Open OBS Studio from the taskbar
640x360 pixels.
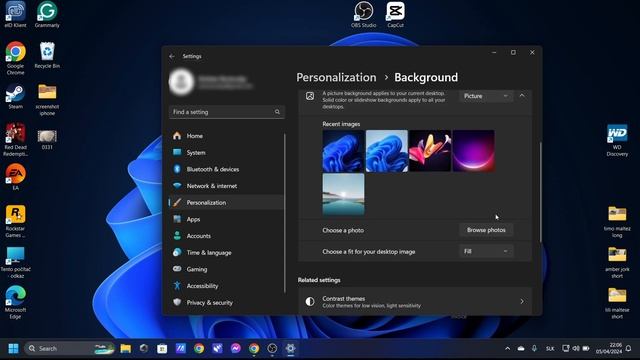(x=272, y=349)
